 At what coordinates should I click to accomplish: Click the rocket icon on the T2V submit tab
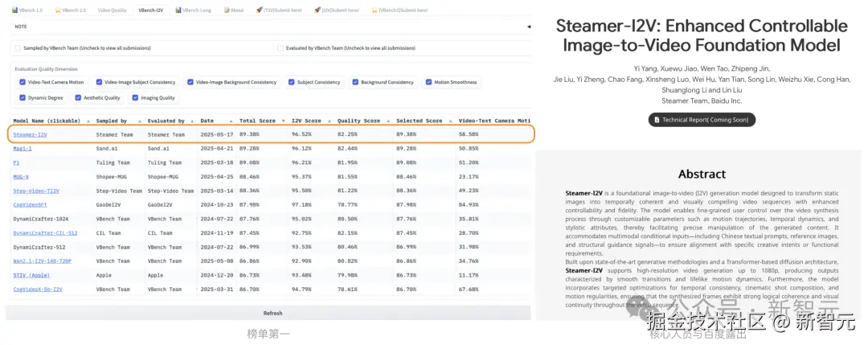[260, 10]
